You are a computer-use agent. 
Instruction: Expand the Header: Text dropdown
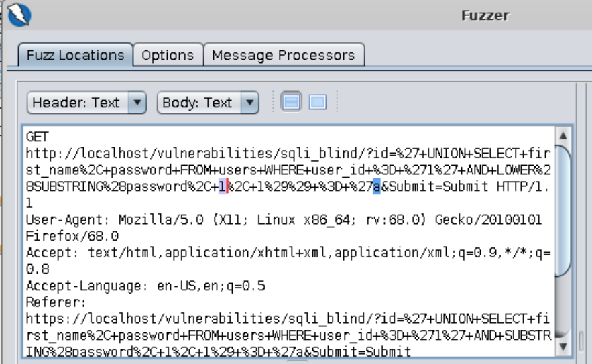click(x=86, y=103)
